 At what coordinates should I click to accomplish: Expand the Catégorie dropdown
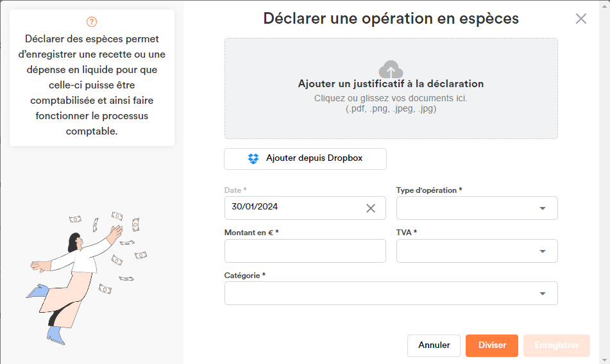(391, 294)
